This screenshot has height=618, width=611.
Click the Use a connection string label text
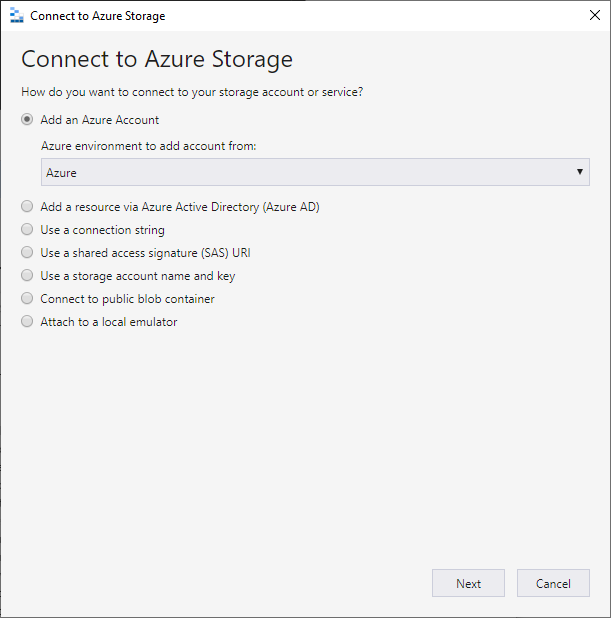(103, 230)
